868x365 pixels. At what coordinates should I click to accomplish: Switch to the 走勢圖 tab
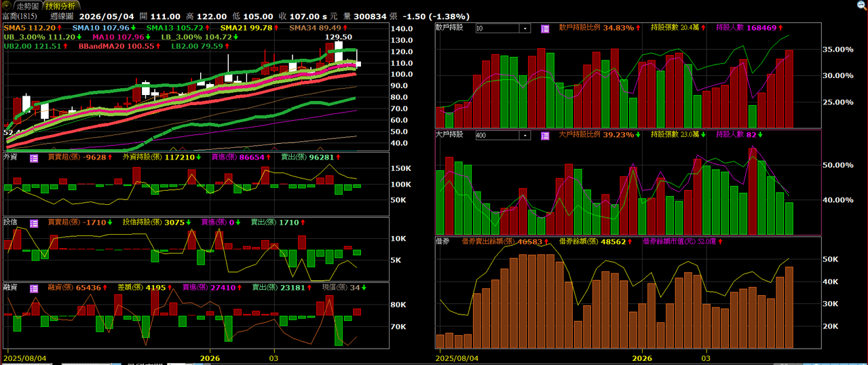tap(29, 5)
